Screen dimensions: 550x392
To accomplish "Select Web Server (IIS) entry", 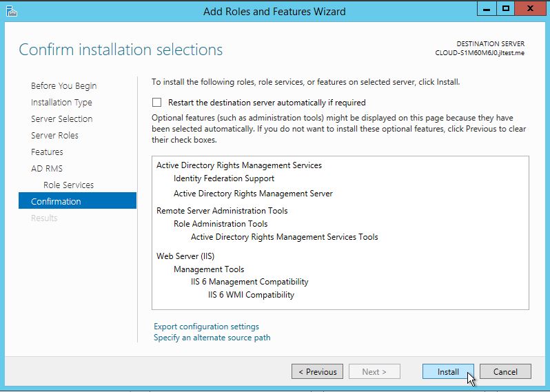I will point(185,256).
